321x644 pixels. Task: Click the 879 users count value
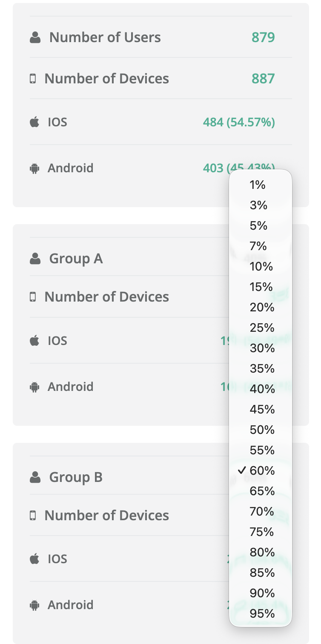point(263,37)
